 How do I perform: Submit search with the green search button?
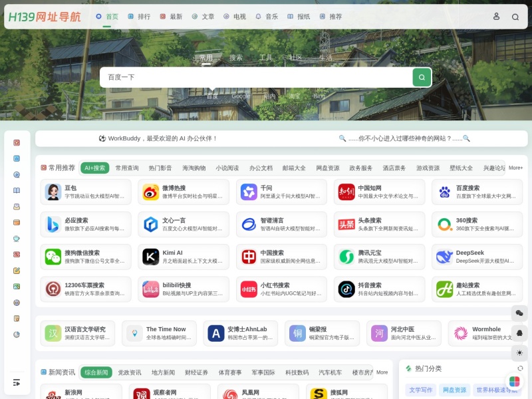422,77
